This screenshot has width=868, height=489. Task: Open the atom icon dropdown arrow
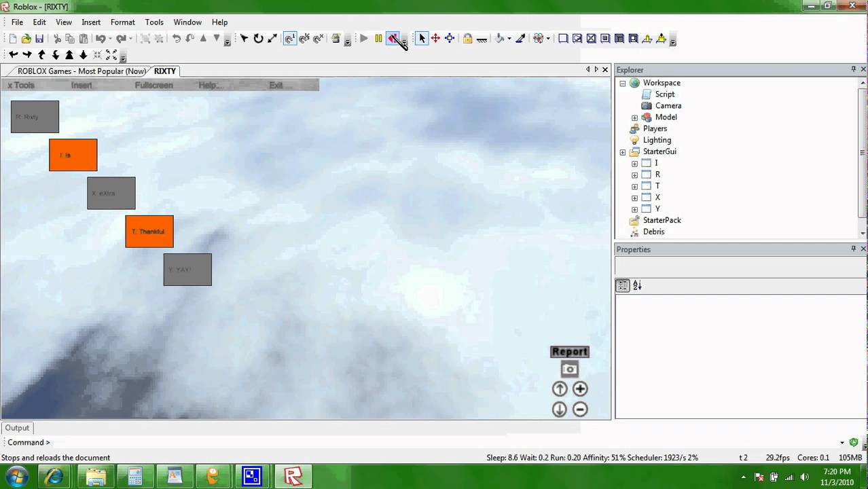548,39
